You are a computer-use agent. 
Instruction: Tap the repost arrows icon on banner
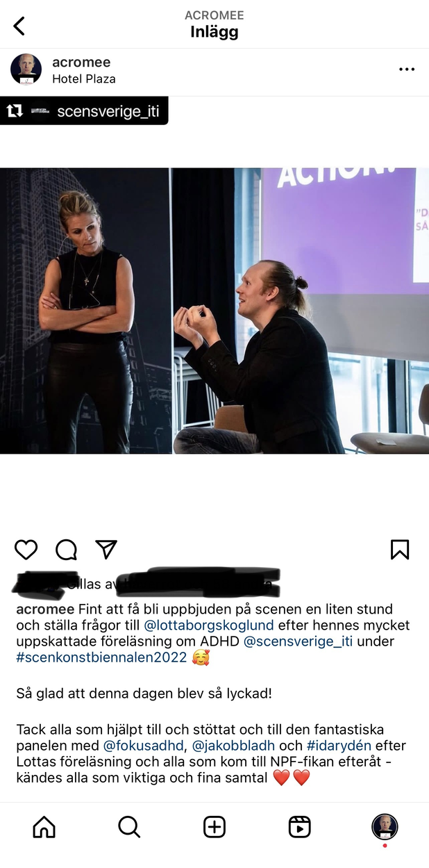[x=15, y=110]
